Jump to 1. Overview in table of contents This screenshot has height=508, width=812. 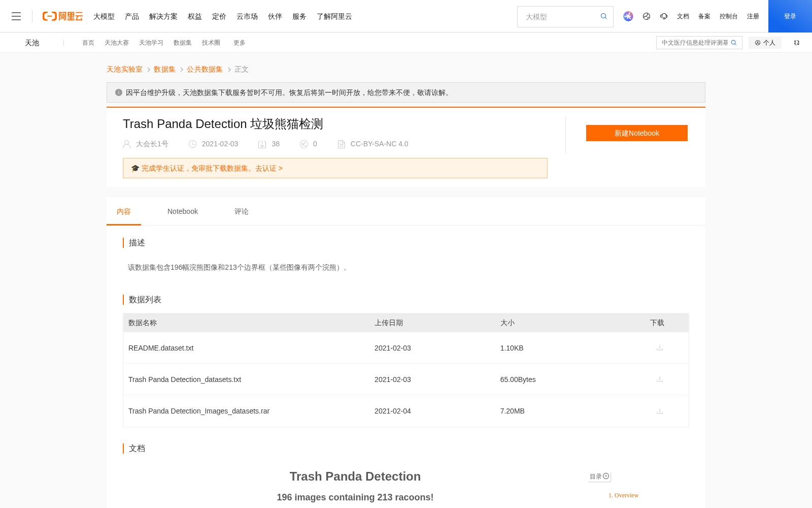tap(623, 495)
